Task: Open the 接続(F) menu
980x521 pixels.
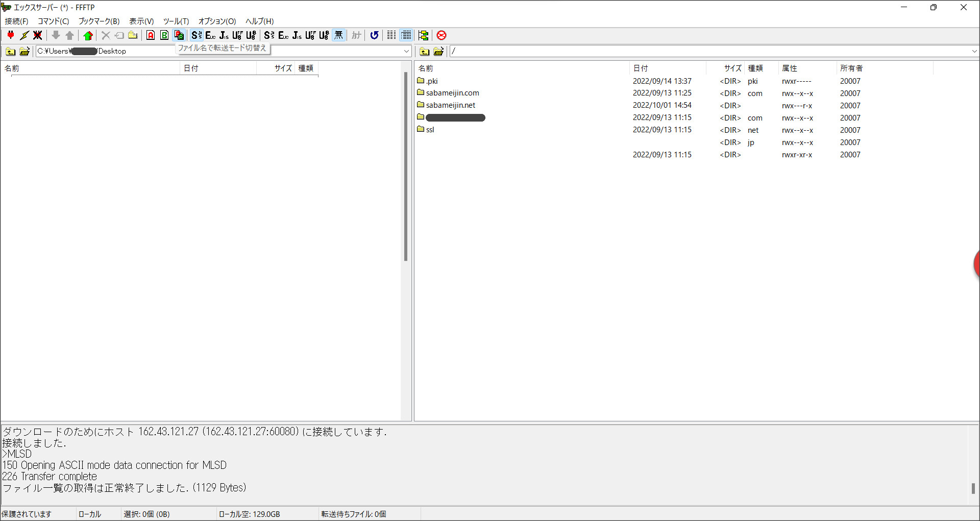Action: [16, 21]
